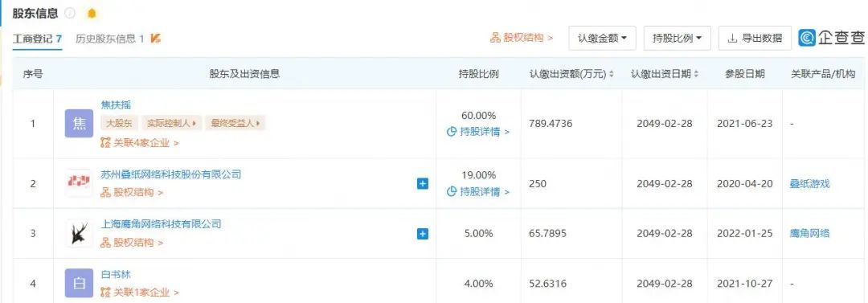
Task: Sort by 认缴出资日期 column arrows
Action: 696,74
